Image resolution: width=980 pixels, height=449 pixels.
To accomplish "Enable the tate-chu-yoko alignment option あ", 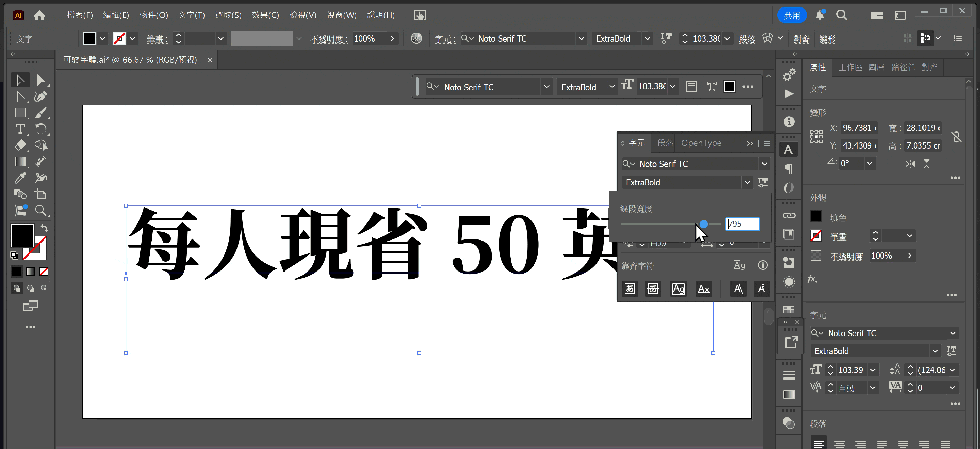I will tap(630, 289).
